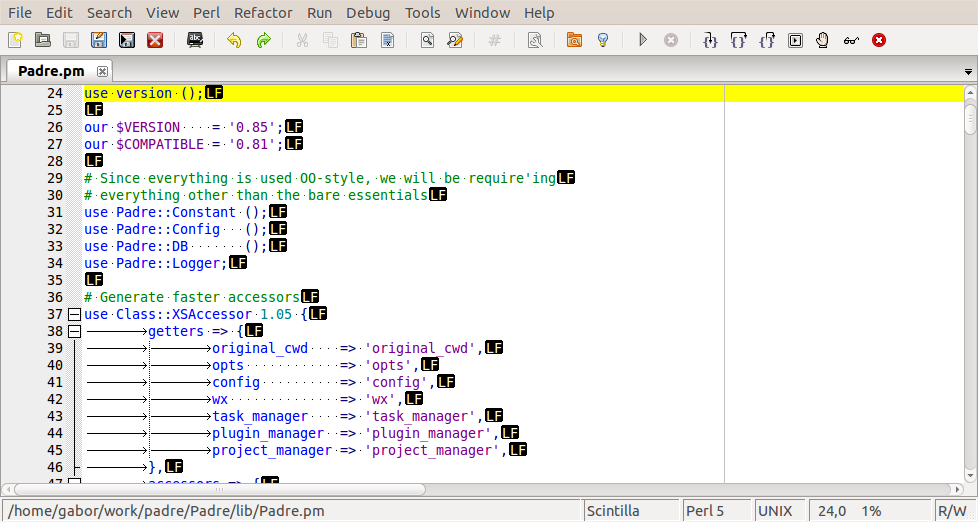Redo with the green arrow icon
Screen dimensions: 978x522
263,41
